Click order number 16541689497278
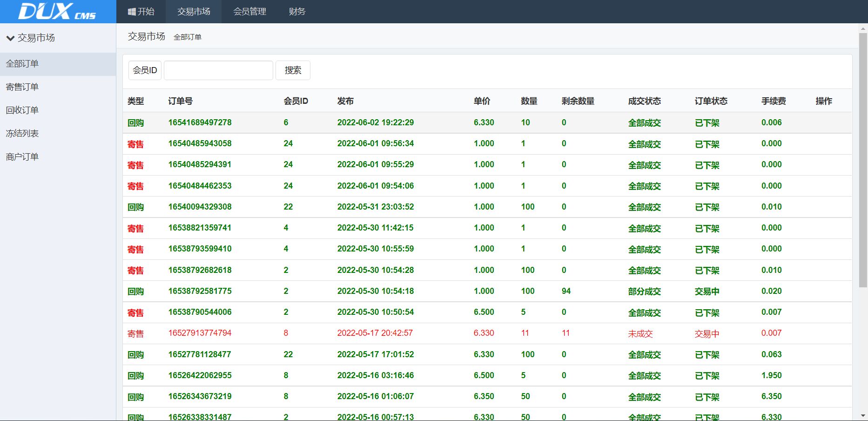This screenshot has height=421, width=868. click(200, 122)
